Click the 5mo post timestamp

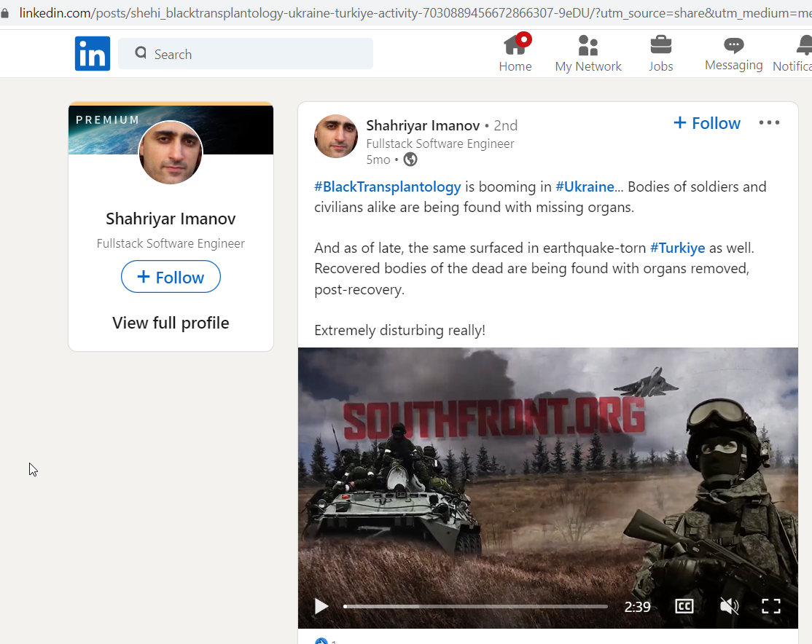[x=378, y=160]
